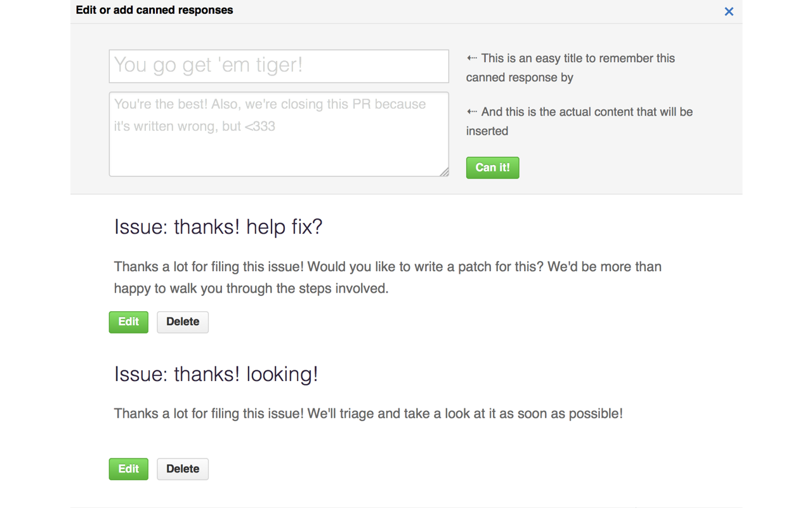Click the arrow icon before title annotation

471,58
